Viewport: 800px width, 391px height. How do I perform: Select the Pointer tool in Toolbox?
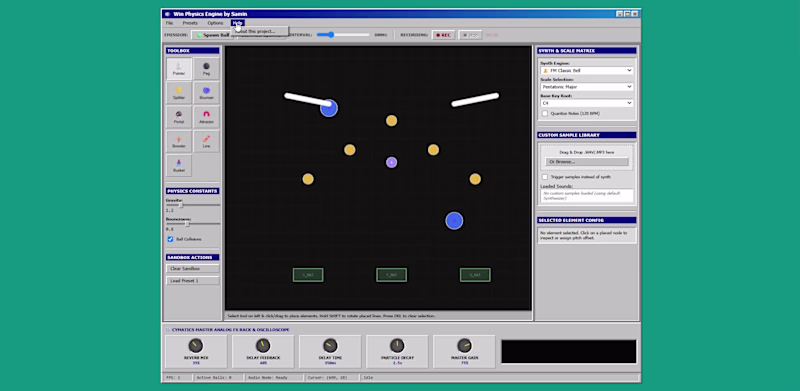[x=179, y=68]
